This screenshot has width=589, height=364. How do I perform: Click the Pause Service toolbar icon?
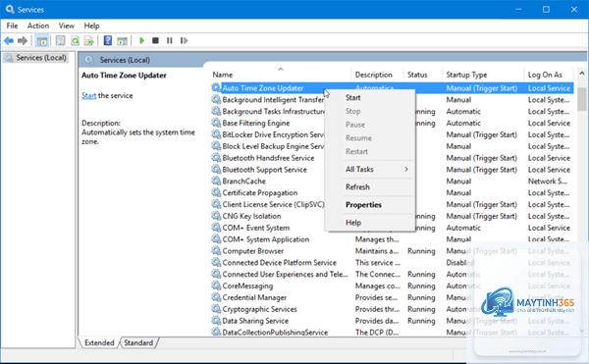[x=170, y=40]
